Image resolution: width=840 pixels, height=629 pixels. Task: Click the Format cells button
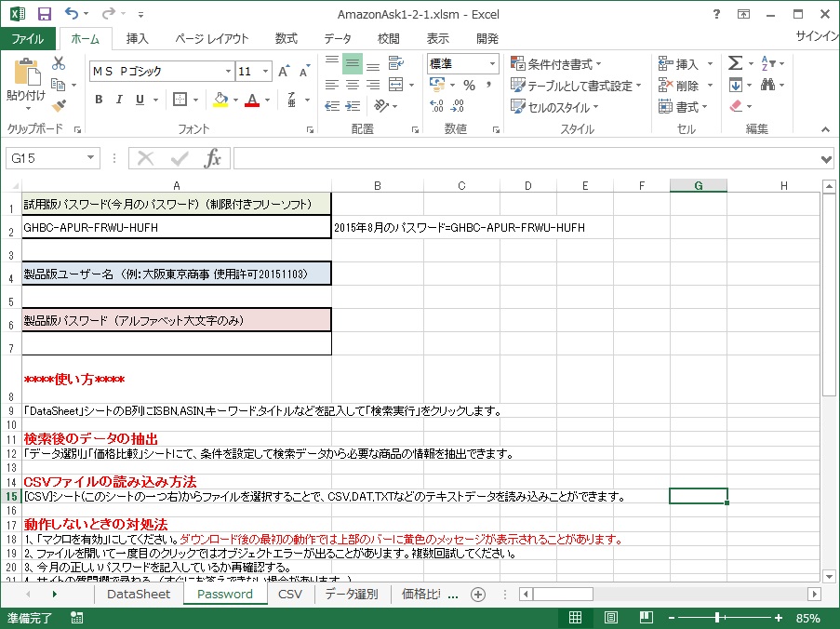point(683,107)
